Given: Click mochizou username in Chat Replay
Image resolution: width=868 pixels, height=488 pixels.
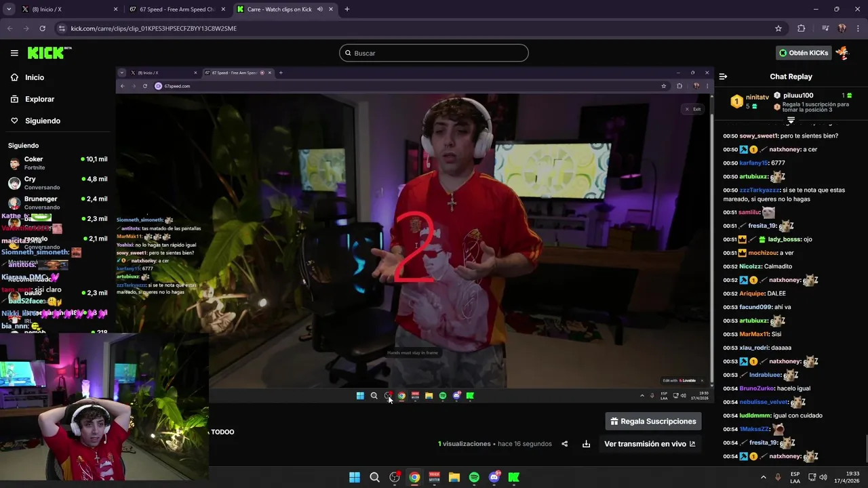Looking at the screenshot, I should tap(763, 253).
